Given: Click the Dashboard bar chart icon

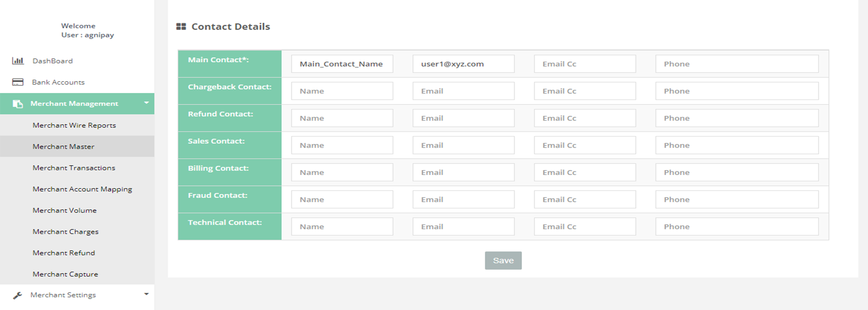Looking at the screenshot, I should point(18,61).
